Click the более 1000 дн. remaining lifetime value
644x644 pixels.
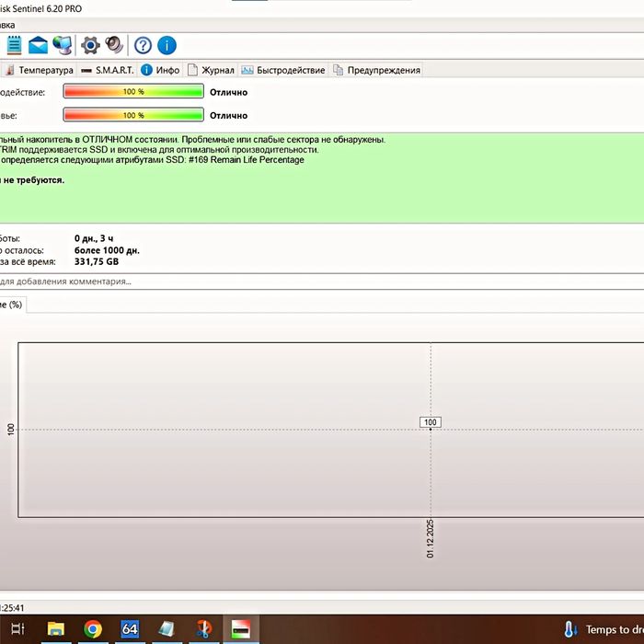107,250
